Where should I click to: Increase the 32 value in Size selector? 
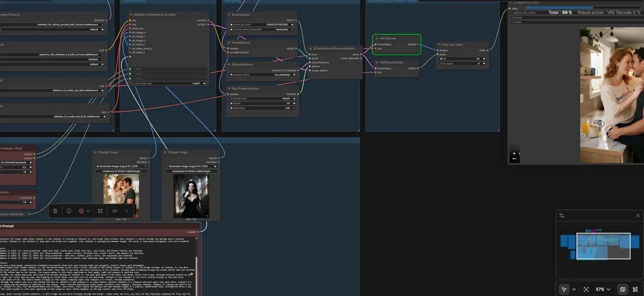tap(31, 172)
